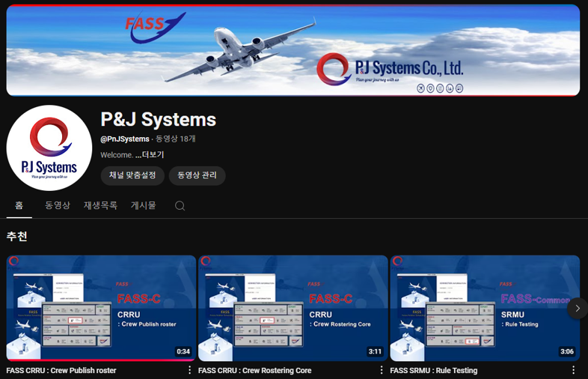Open options menu for Crew Rostering Core video

(382, 370)
